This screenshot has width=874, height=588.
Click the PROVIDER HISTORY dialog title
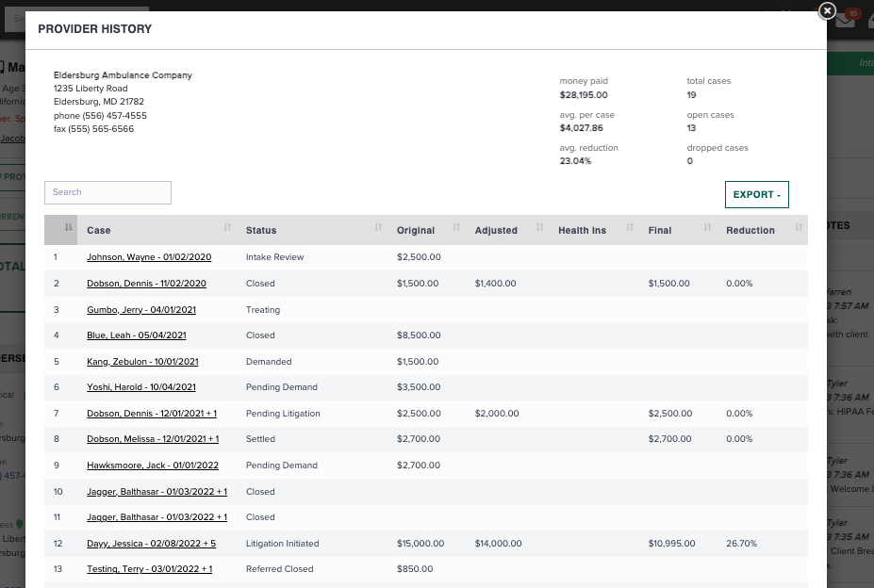click(95, 29)
